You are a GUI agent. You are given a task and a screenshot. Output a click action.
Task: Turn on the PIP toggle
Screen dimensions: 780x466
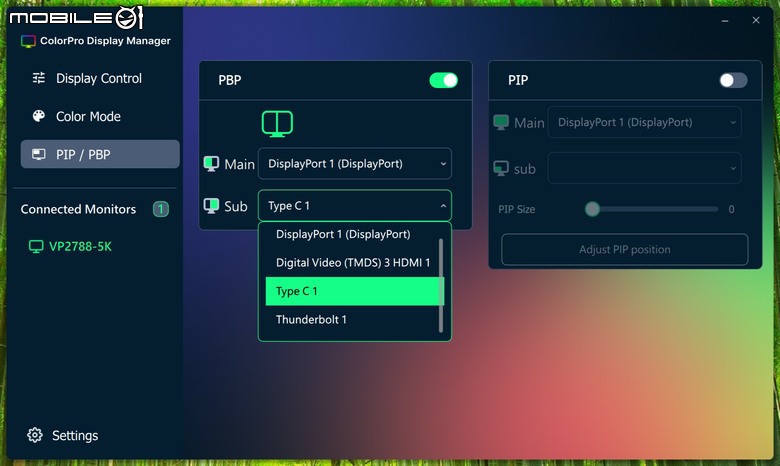(x=733, y=80)
